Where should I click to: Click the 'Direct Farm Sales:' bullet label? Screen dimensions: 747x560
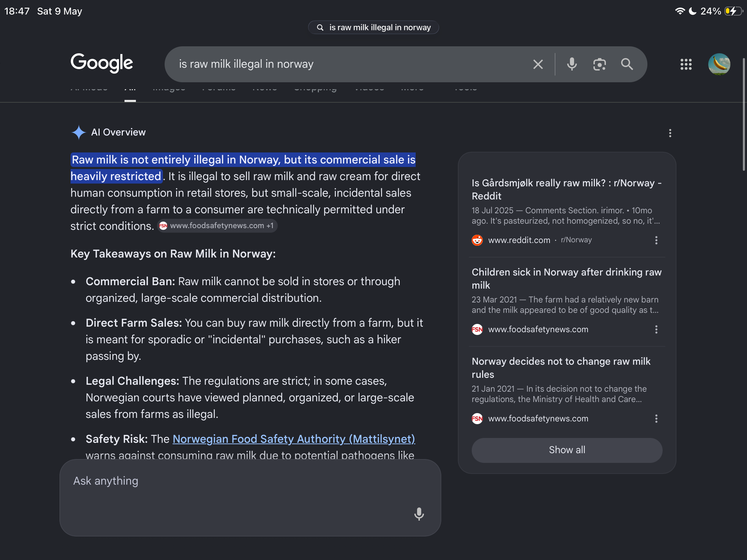coord(134,323)
